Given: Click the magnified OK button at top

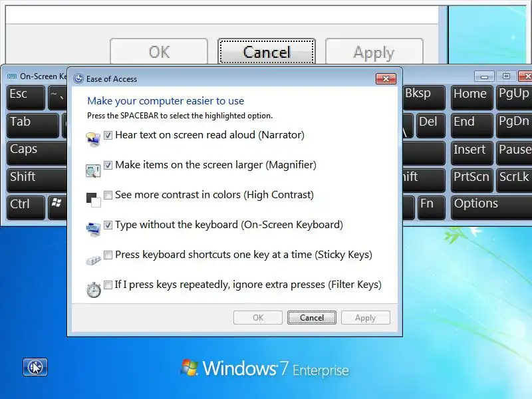Looking at the screenshot, I should (159, 51).
